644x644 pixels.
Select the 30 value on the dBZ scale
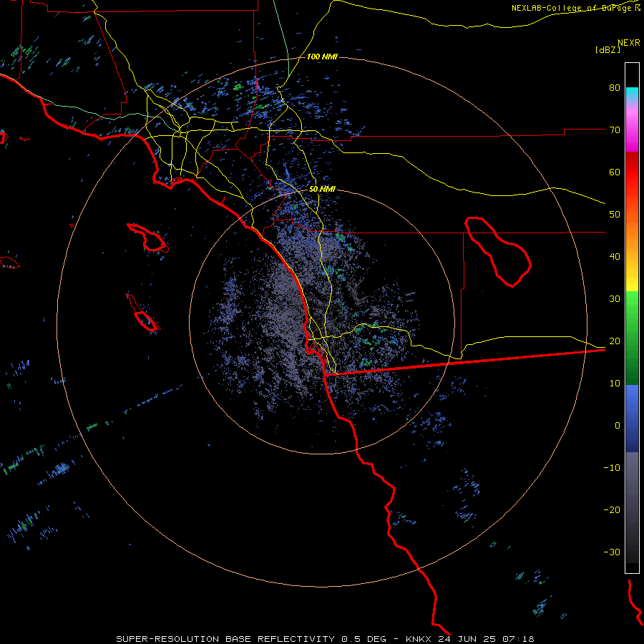[615, 299]
